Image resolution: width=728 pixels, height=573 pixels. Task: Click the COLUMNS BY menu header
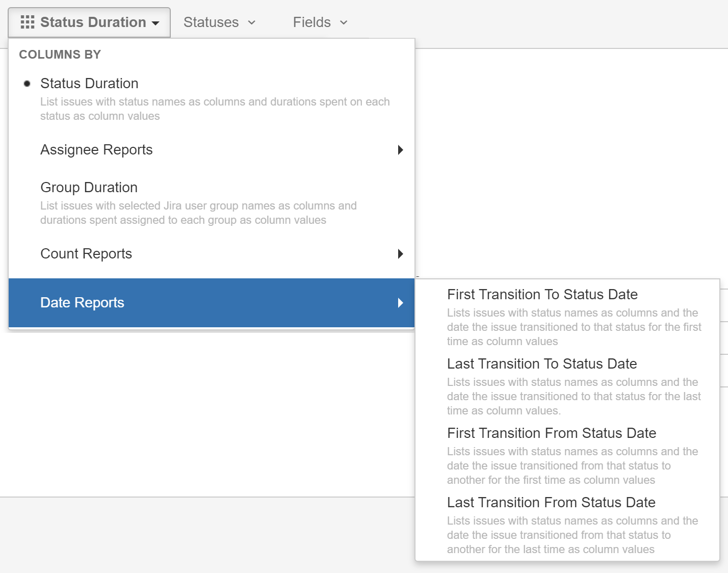(x=60, y=55)
